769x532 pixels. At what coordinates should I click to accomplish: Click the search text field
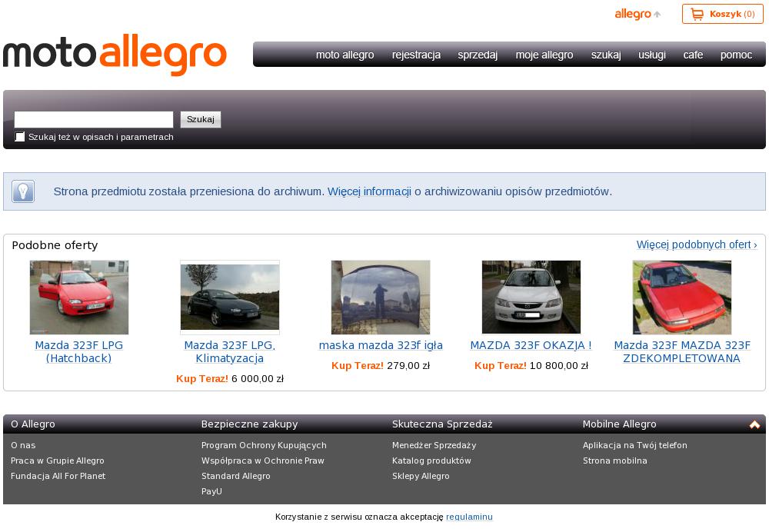94,120
